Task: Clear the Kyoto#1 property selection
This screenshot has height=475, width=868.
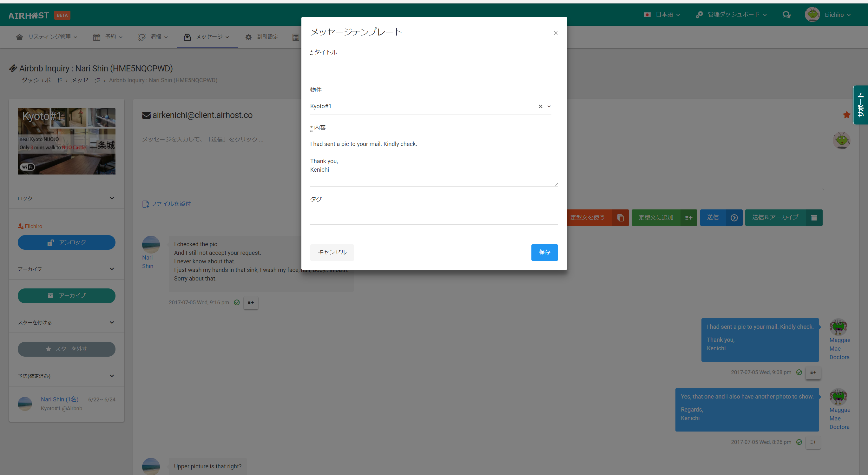Action: click(x=540, y=107)
